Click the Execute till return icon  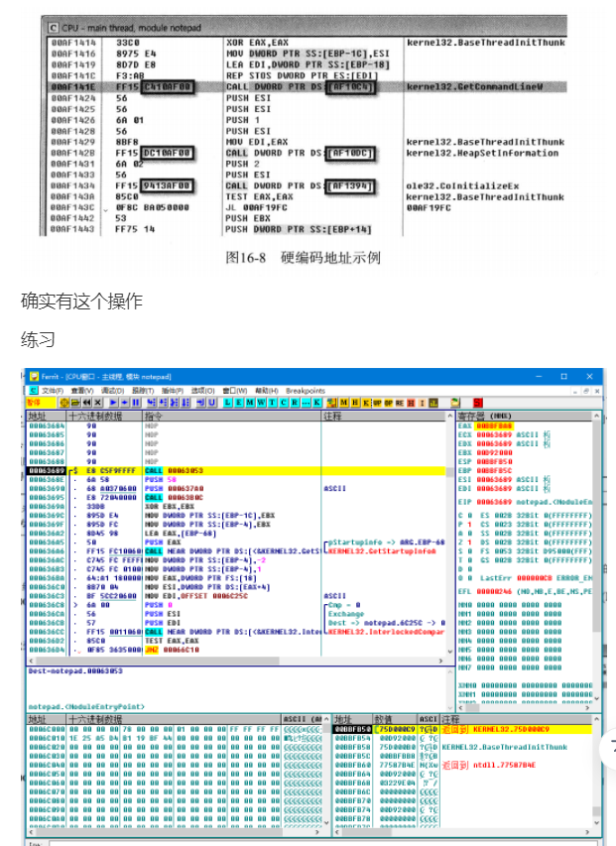click(x=200, y=402)
